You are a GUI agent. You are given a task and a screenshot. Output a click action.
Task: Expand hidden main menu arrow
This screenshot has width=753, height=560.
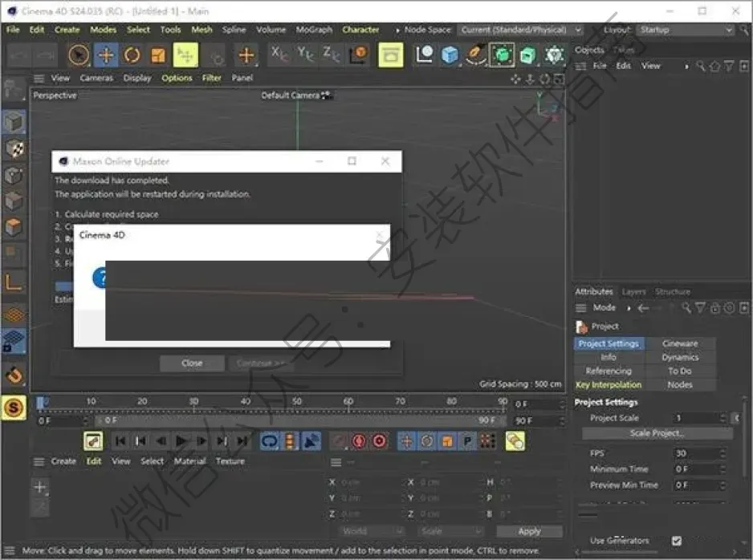coord(397,30)
